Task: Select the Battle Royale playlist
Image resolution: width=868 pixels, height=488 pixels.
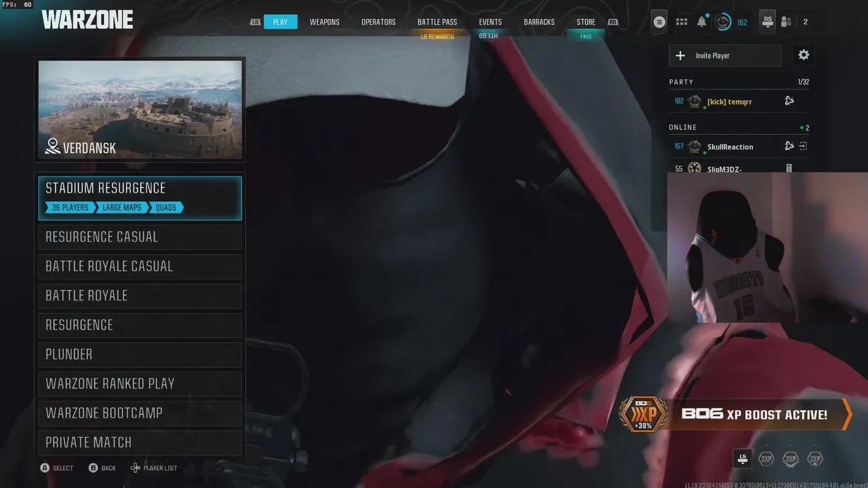Action: point(140,296)
